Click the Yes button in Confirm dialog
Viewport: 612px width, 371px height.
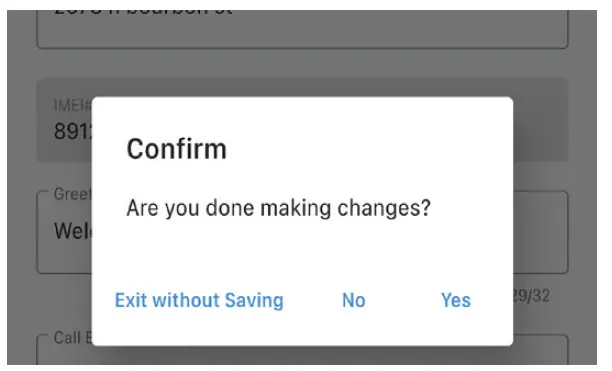pyautogui.click(x=455, y=300)
